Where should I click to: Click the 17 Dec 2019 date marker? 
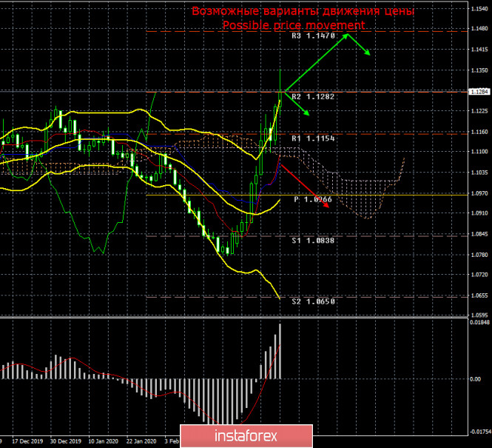(x=27, y=441)
